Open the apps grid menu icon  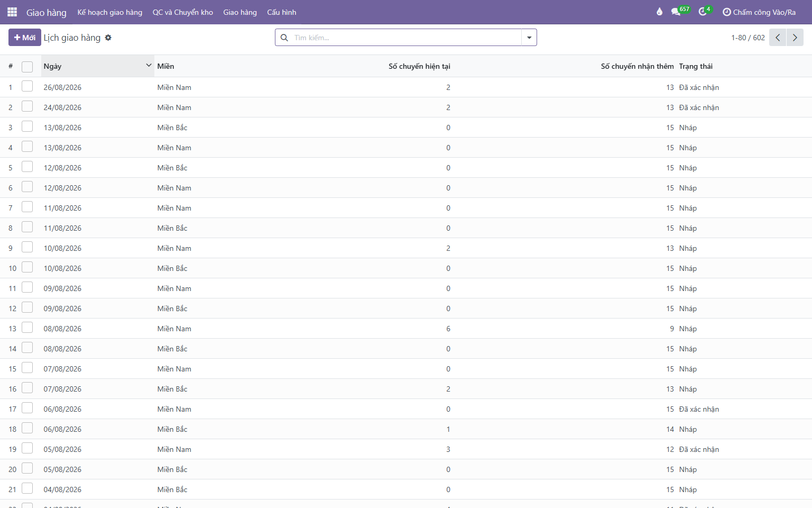(x=12, y=12)
